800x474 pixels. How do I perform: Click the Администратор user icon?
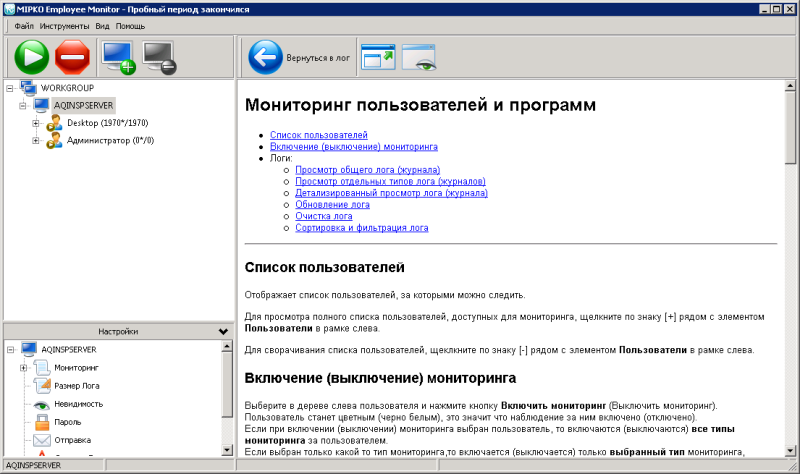coord(54,140)
